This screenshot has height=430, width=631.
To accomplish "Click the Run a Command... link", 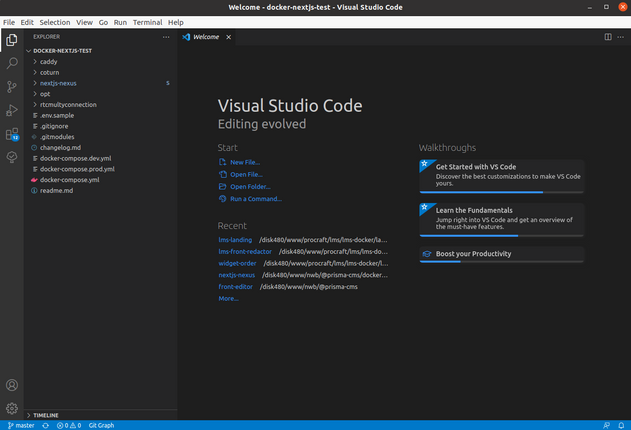I will 256,199.
